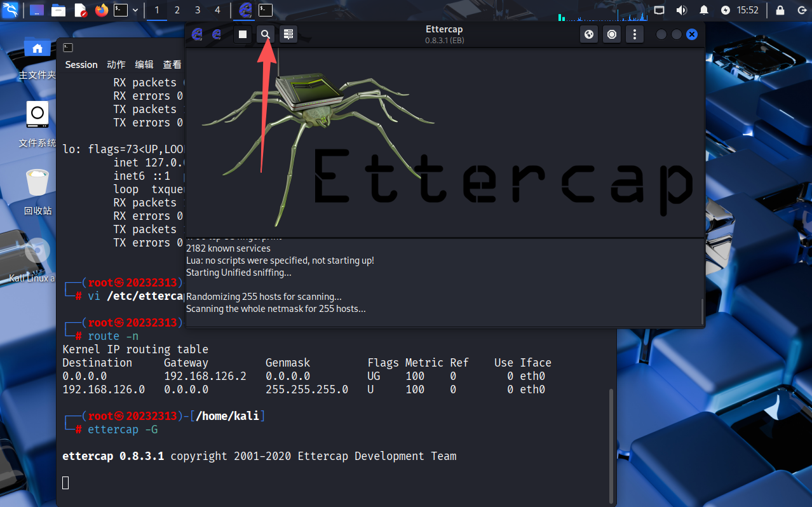Open the MITM menu globe button
The height and width of the screenshot is (507, 812).
(x=589, y=34)
